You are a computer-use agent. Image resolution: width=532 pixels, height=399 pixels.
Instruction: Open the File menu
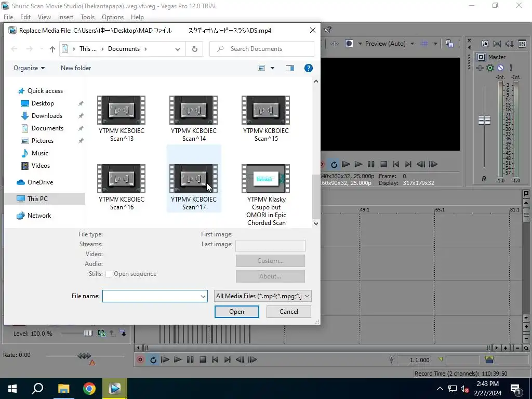8,17
